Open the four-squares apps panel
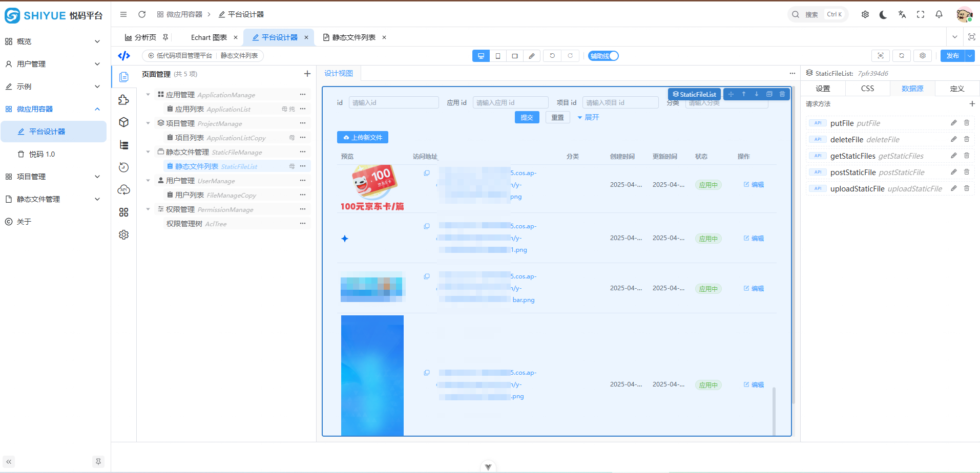The image size is (980, 473). tap(123, 212)
